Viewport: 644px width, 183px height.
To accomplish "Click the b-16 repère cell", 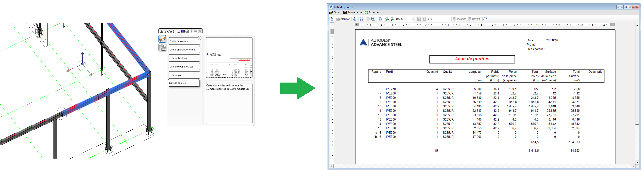I will pos(378,137).
